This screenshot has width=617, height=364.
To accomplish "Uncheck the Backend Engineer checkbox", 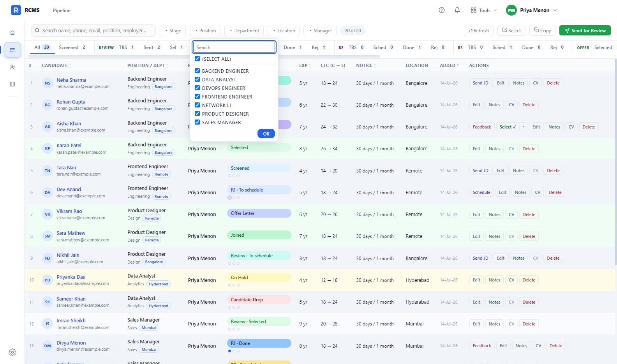I will (197, 71).
